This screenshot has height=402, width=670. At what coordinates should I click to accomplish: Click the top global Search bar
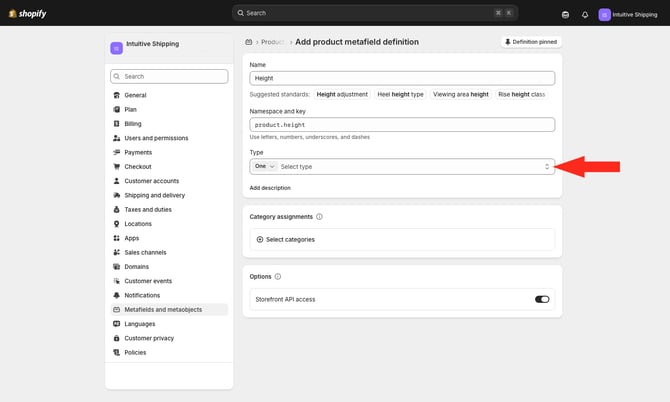coord(375,13)
